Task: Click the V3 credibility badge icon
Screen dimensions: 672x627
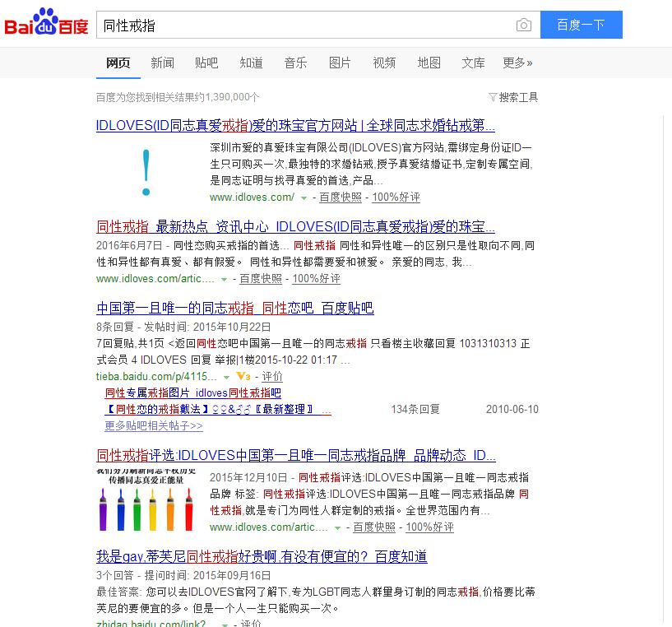Action: pos(243,376)
